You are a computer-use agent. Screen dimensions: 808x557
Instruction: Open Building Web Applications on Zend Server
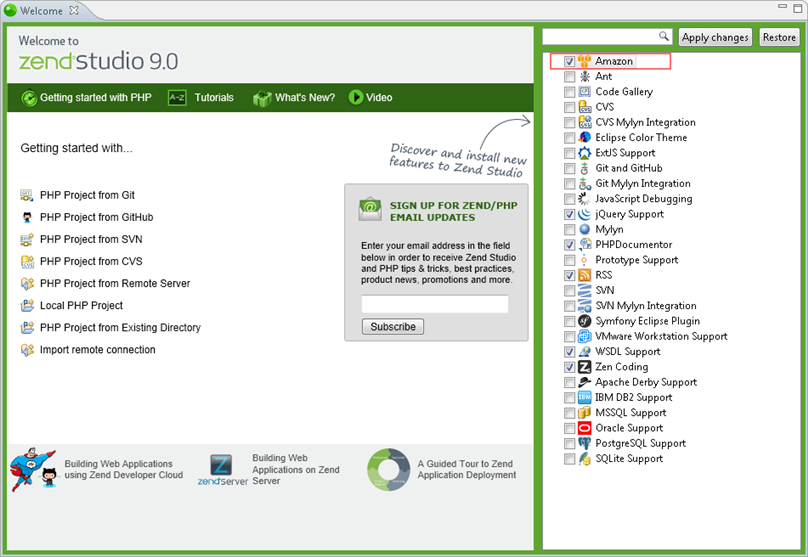[x=269, y=469]
